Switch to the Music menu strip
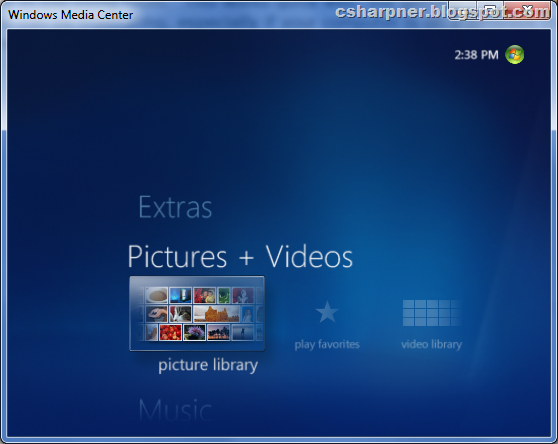Viewport: 558px width, 444px height. [175, 410]
